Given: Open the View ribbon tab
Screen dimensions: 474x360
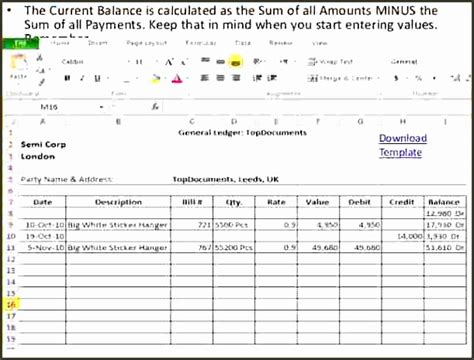Looking at the screenshot, I should coord(320,43).
